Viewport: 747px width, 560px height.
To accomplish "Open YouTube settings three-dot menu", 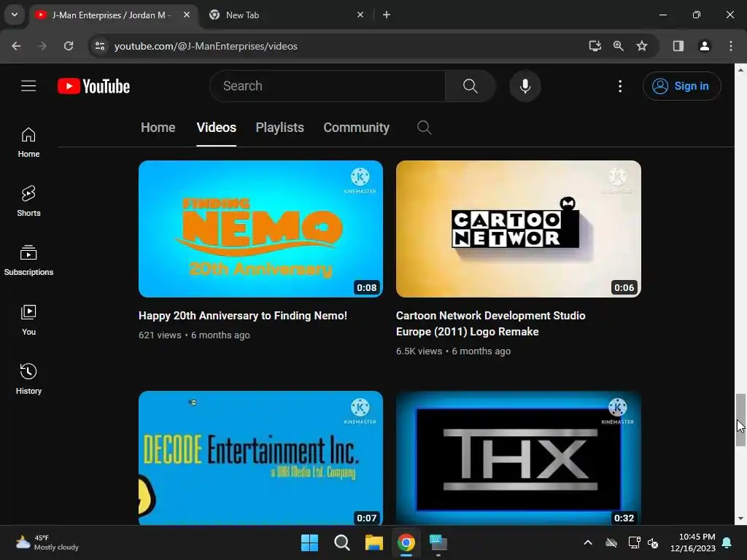I will (620, 86).
